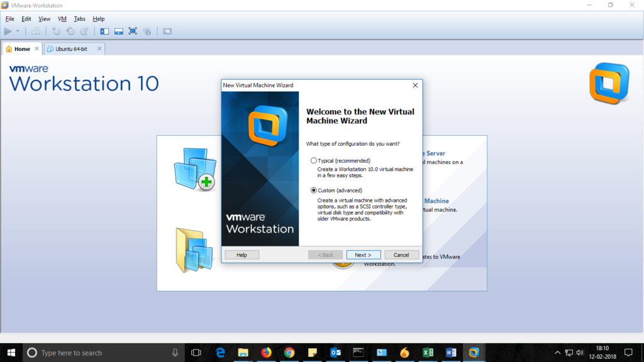Open the VM menu

(62, 19)
